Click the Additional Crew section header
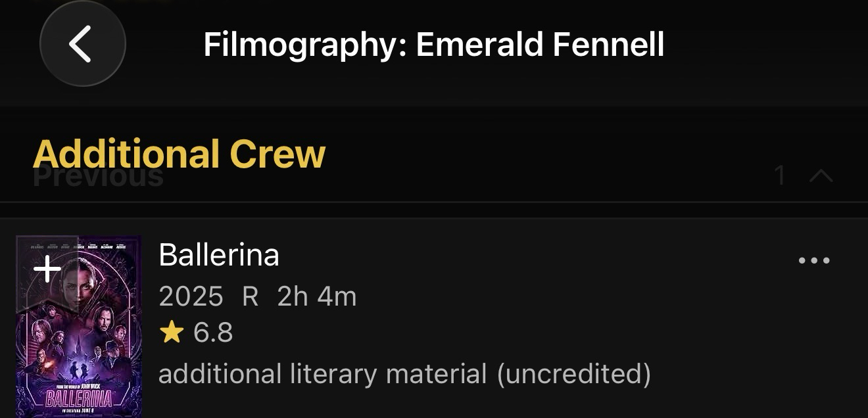Viewport: 868px width, 418px height. pos(180,154)
